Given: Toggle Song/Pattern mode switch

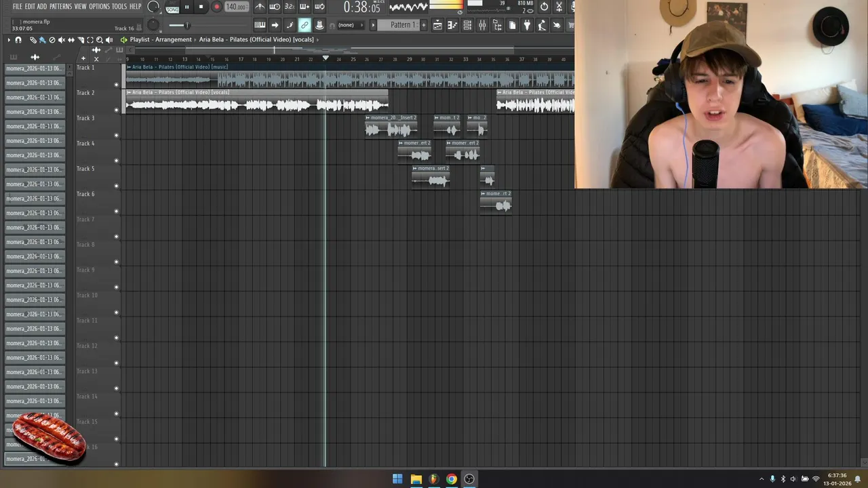Looking at the screenshot, I should coord(172,7).
